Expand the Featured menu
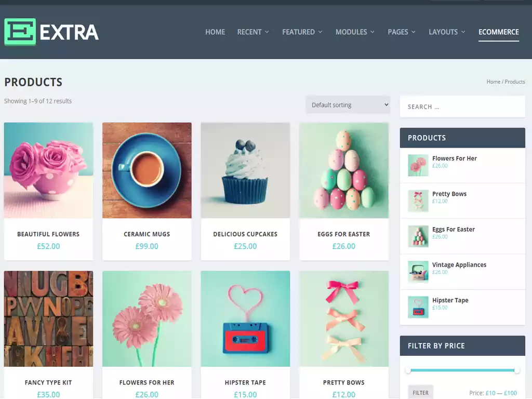 (x=302, y=32)
